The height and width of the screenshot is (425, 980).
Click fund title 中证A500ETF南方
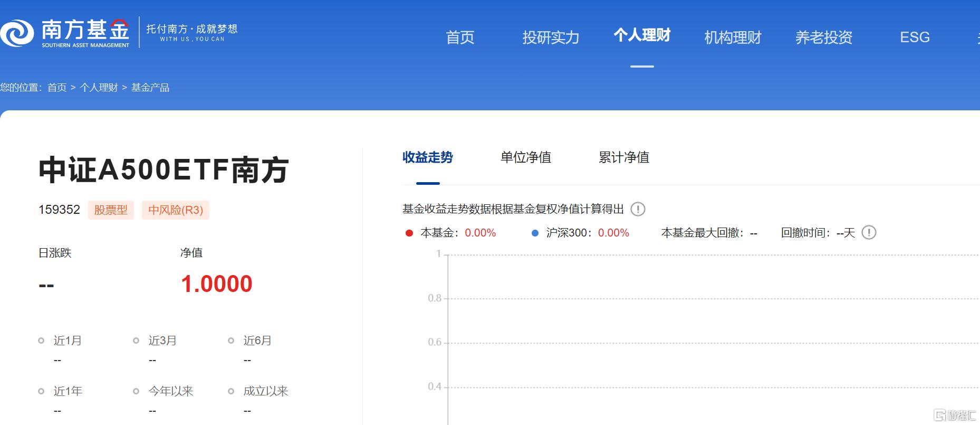click(x=164, y=170)
